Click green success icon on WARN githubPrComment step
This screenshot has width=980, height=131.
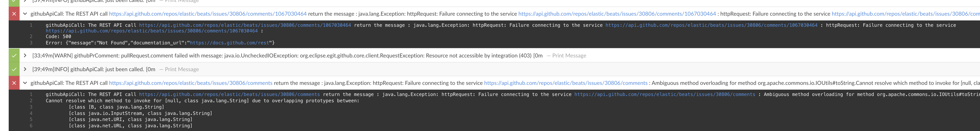[14, 56]
